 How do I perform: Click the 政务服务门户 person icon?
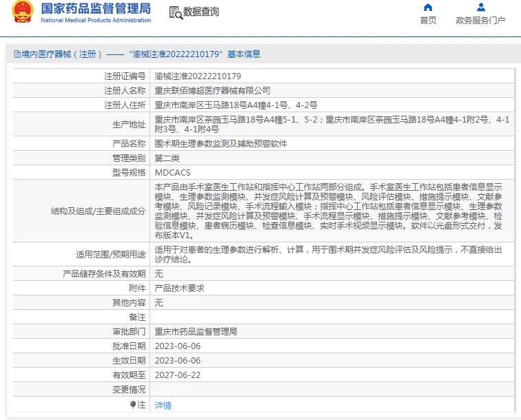click(480, 8)
